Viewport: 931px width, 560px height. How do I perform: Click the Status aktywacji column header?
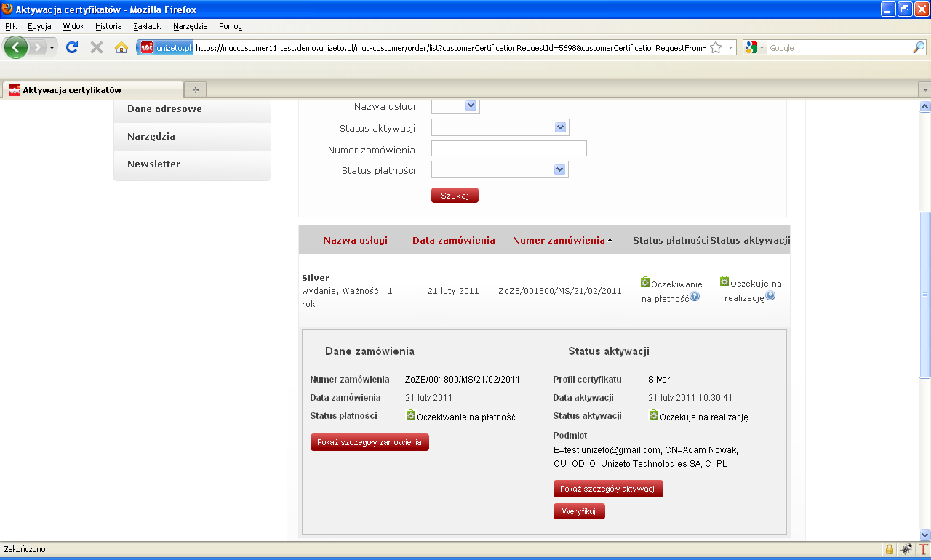(x=750, y=240)
